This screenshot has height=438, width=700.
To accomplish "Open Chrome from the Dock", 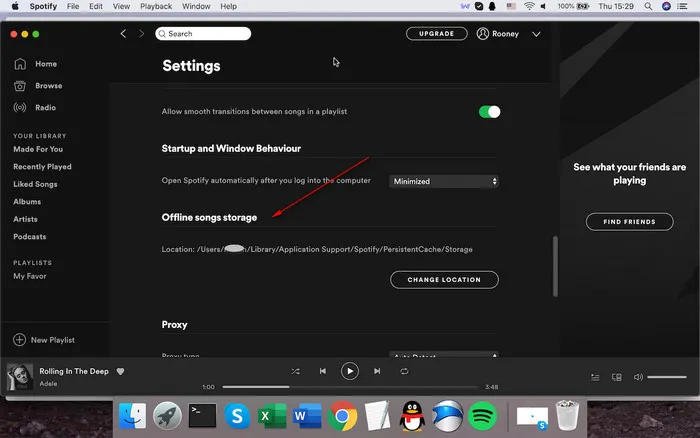I will click(x=342, y=416).
